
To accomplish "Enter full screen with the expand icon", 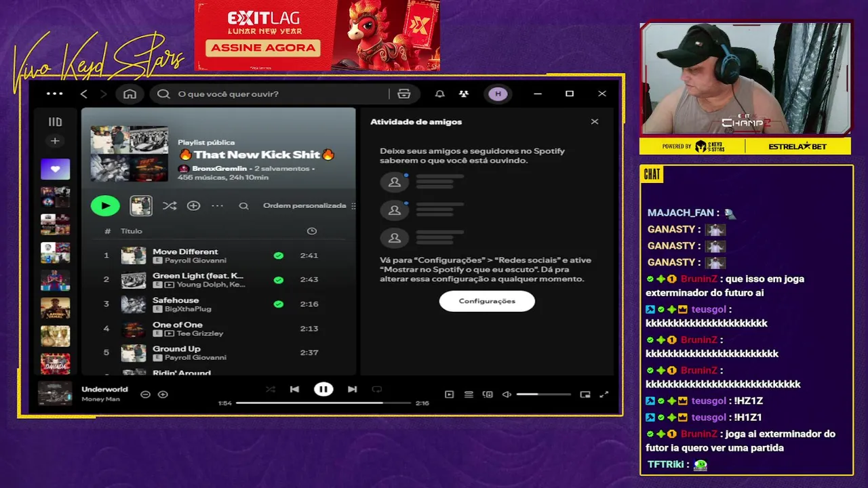I will [604, 394].
